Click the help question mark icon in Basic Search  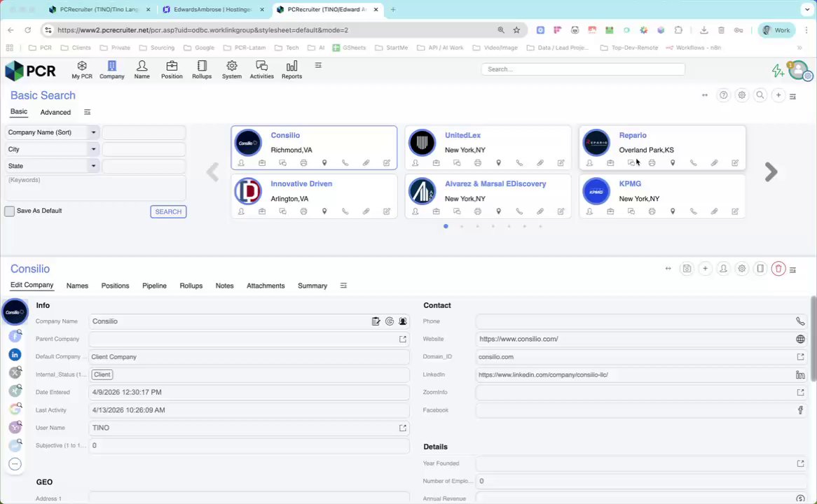[x=723, y=95]
